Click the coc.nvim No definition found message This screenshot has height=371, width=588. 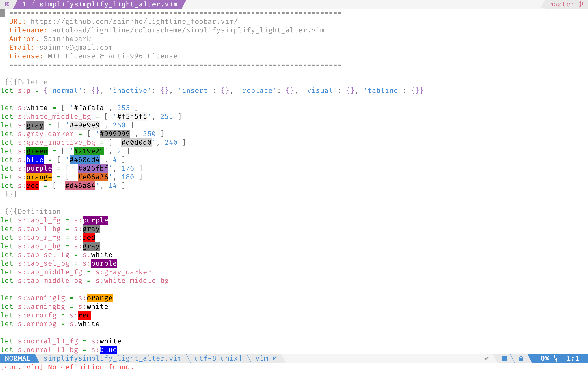pos(67,367)
